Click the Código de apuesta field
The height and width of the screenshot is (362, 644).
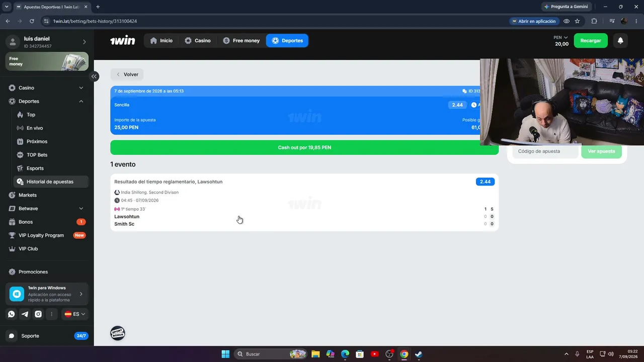point(545,151)
